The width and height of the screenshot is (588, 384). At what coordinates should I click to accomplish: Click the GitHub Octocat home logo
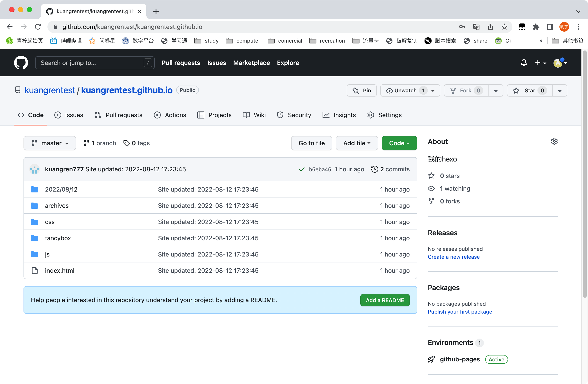pyautogui.click(x=21, y=63)
